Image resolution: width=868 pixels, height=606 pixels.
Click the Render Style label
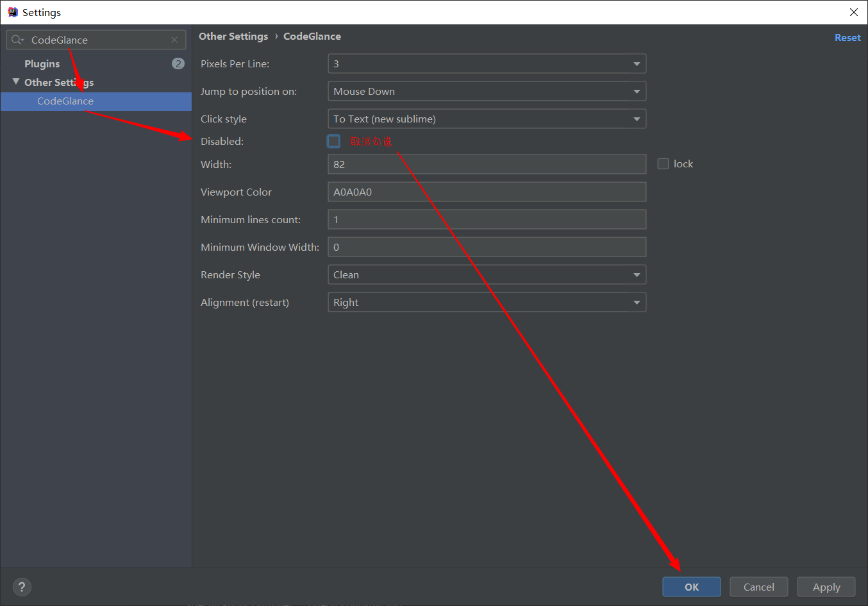click(x=230, y=274)
